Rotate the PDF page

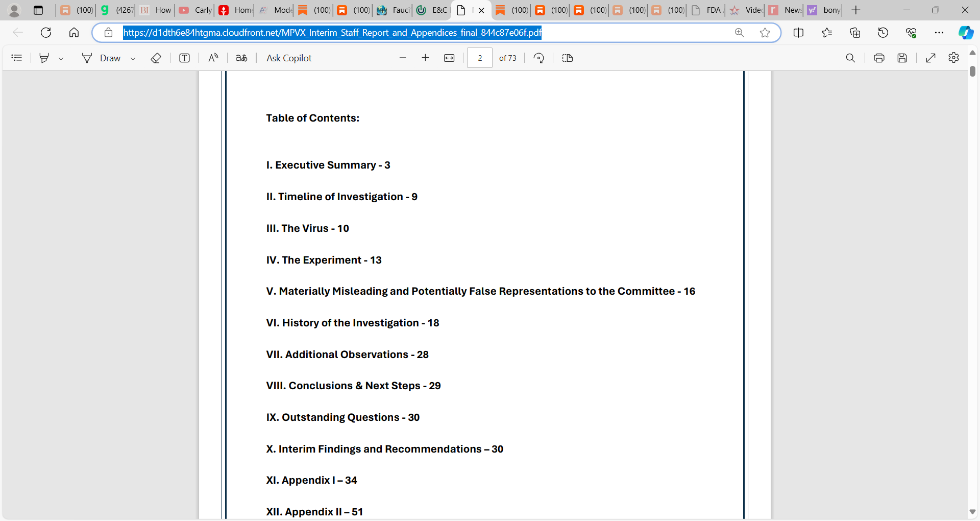(x=538, y=58)
